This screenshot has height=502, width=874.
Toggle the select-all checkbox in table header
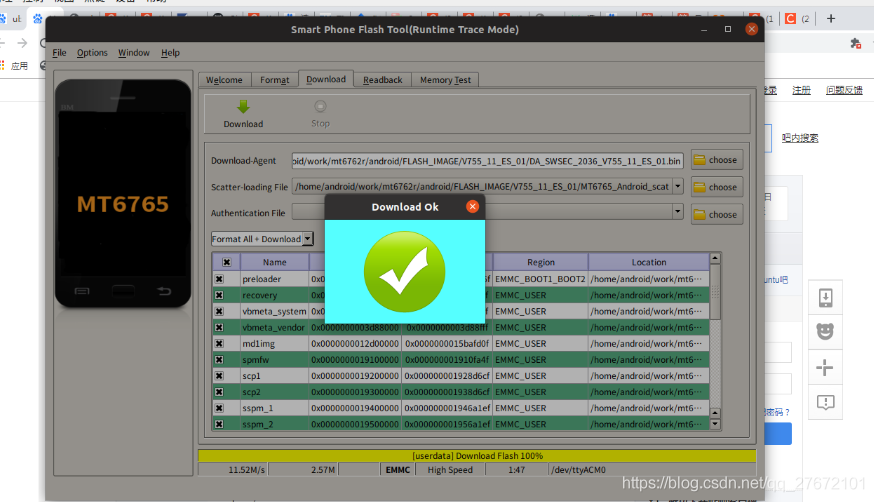point(226,262)
